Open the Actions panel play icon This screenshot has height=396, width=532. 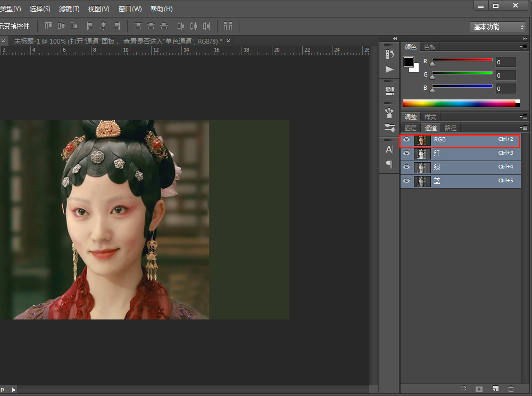pyautogui.click(x=389, y=69)
